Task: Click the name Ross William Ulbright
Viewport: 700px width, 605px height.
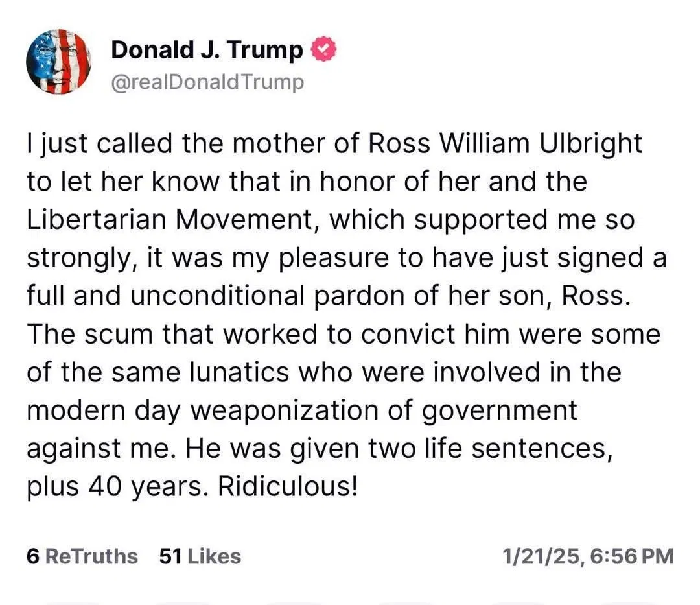Action: coord(506,144)
